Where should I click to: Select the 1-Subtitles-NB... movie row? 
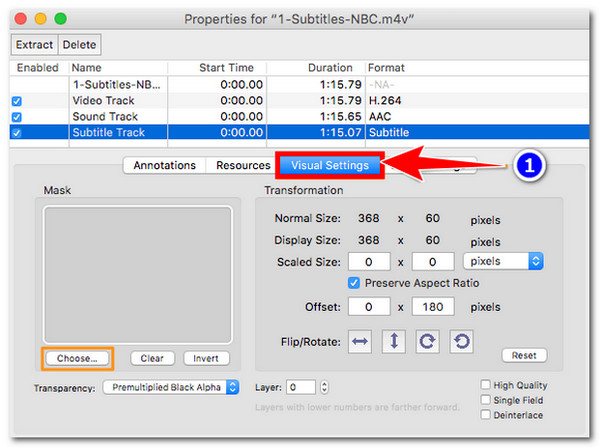(116, 85)
